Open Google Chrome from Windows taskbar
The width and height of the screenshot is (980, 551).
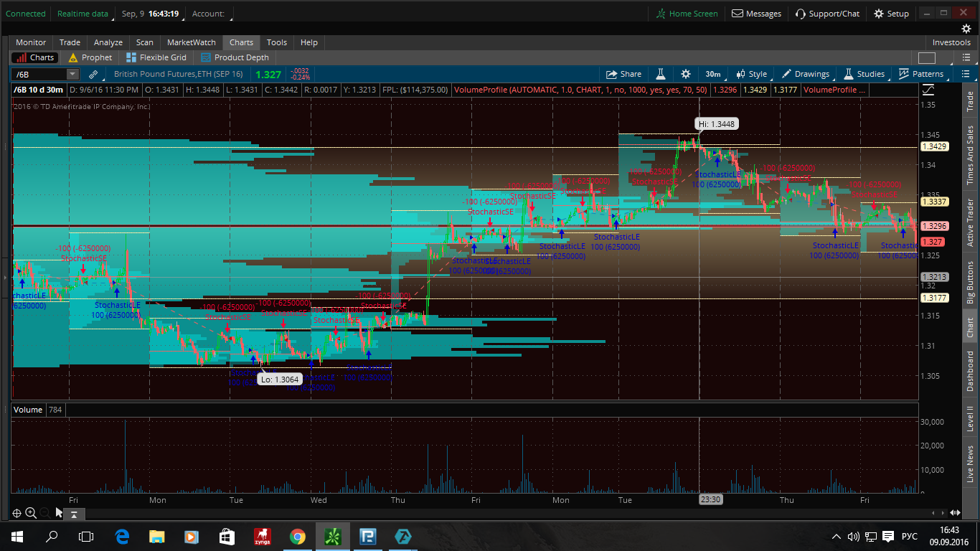(x=297, y=536)
